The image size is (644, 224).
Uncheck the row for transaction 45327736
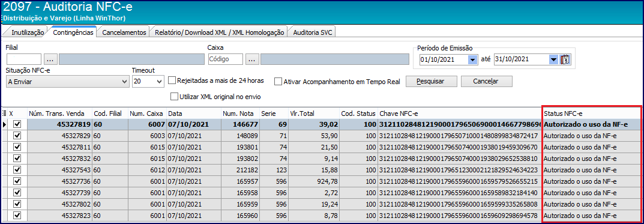[17, 181]
